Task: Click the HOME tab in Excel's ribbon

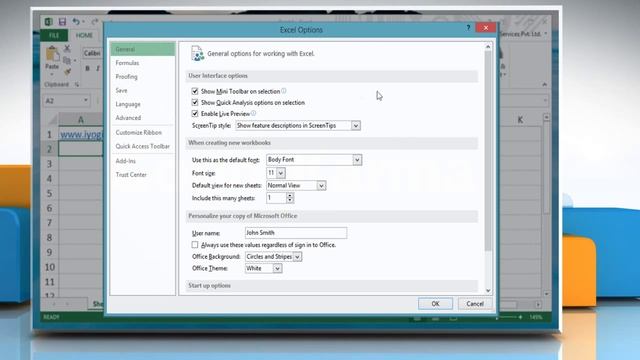Action: pos(84,36)
